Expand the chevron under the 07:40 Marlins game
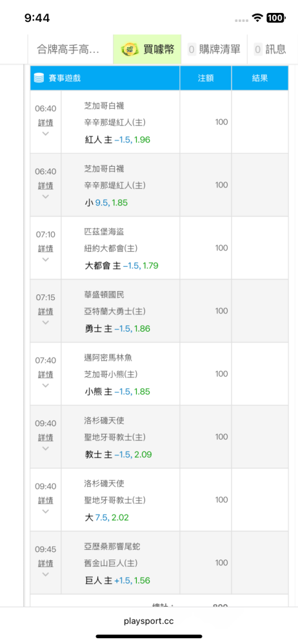298x644 pixels. 46,385
